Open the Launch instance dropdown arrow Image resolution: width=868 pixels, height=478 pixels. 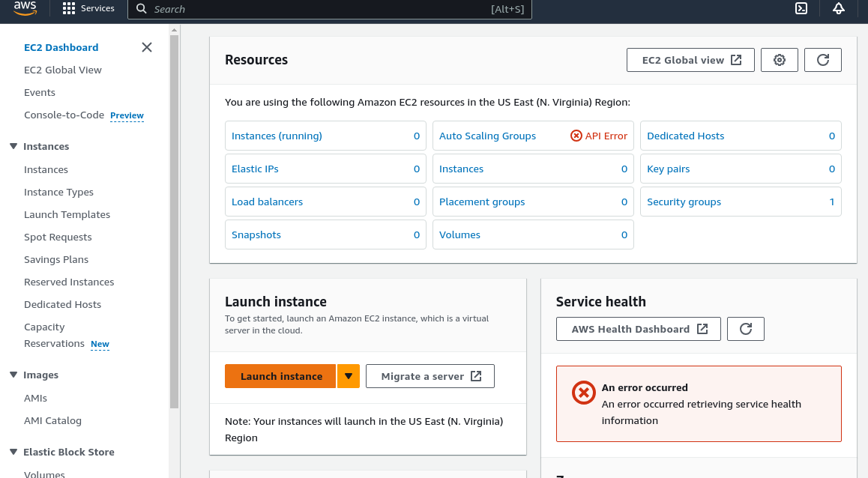pos(348,375)
